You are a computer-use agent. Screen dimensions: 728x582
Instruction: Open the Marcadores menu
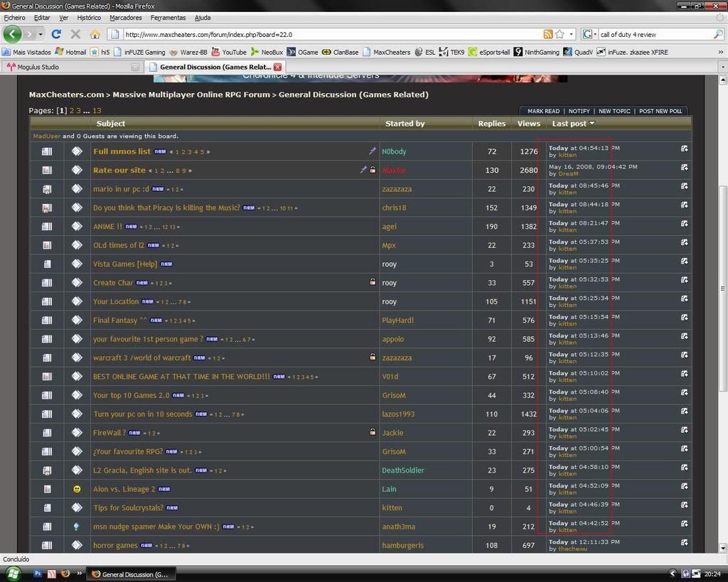pos(126,17)
